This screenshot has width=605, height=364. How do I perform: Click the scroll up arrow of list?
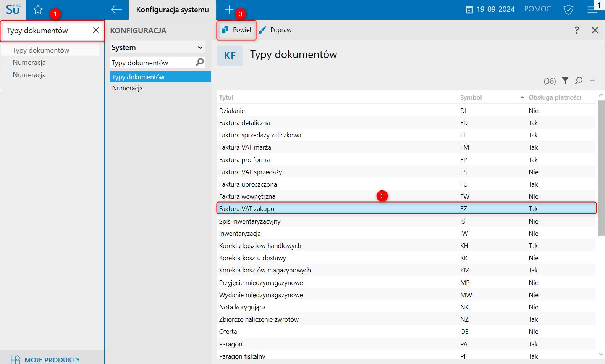point(601,95)
